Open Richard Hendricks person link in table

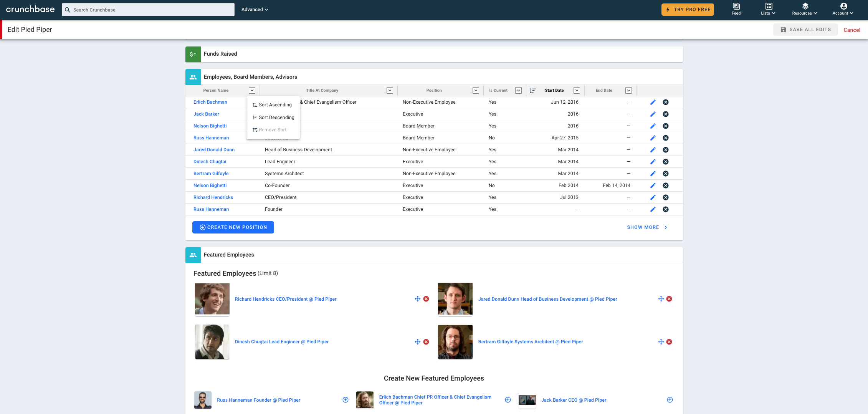pyautogui.click(x=213, y=197)
